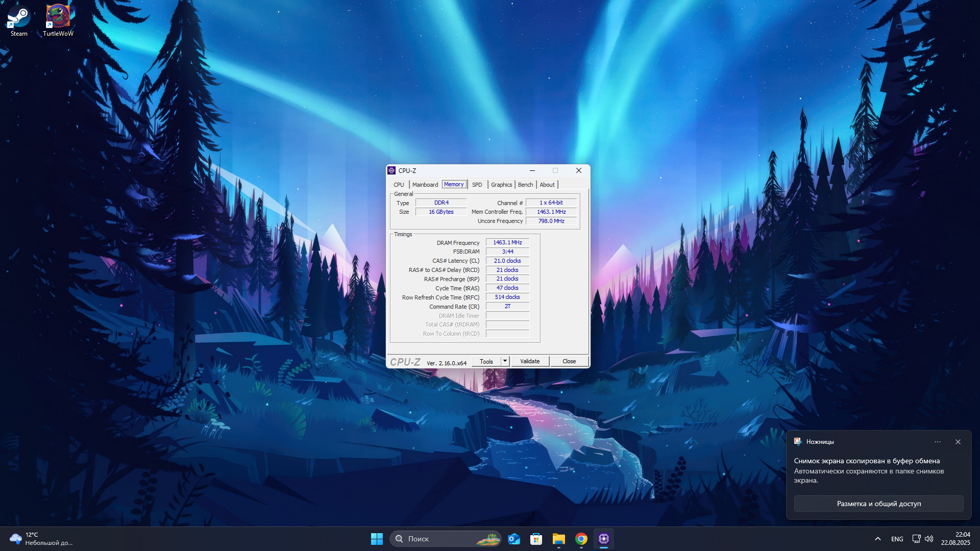Open the Windows Start menu
This screenshot has width=980, height=551.
[x=377, y=539]
